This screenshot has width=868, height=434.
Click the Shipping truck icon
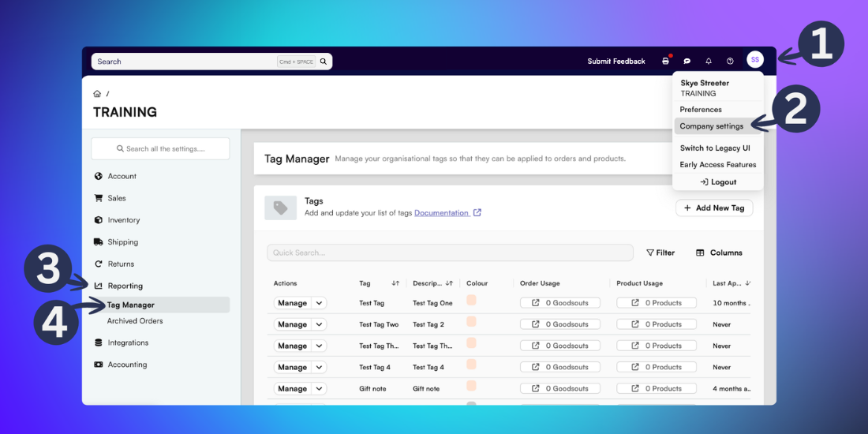tap(99, 242)
